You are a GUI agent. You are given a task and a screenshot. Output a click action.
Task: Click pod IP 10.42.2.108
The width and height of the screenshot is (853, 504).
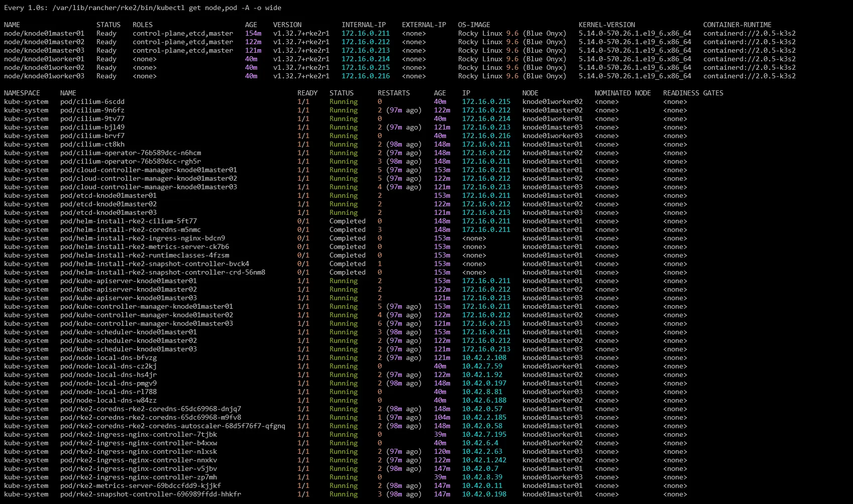click(484, 357)
